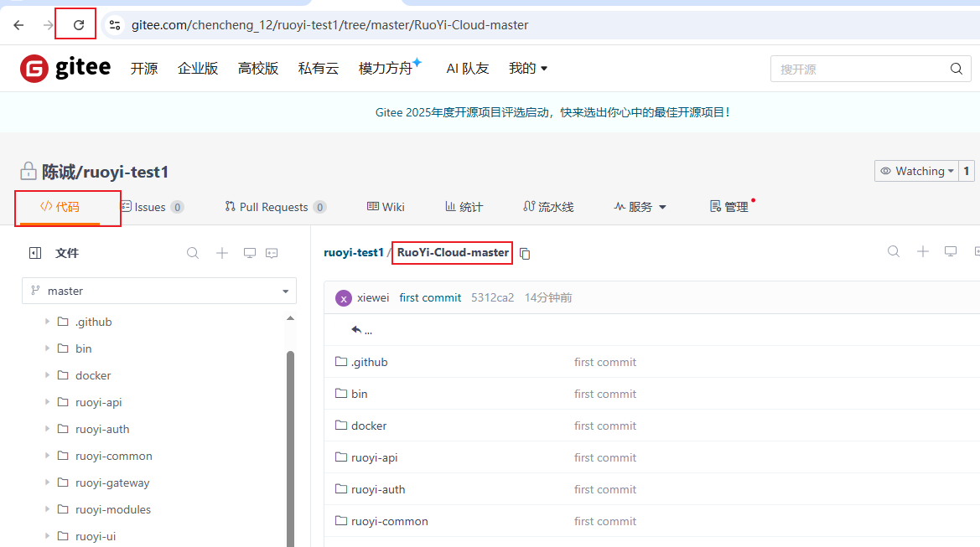Viewport: 980px width, 547px height.
Task: Go back with the browser back arrow
Action: click(x=18, y=25)
